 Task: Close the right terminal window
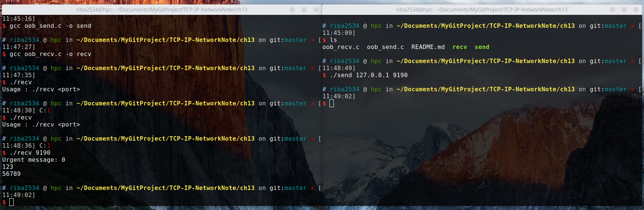[x=636, y=10]
